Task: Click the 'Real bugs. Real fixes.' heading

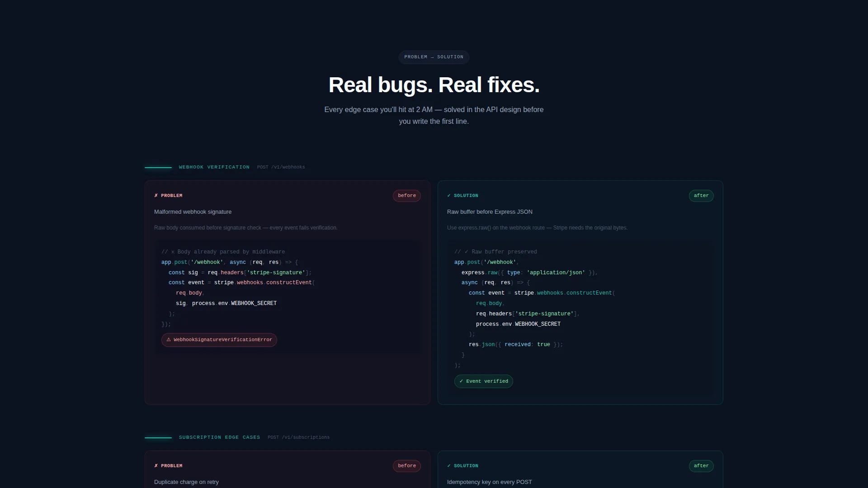Action: pyautogui.click(x=434, y=85)
